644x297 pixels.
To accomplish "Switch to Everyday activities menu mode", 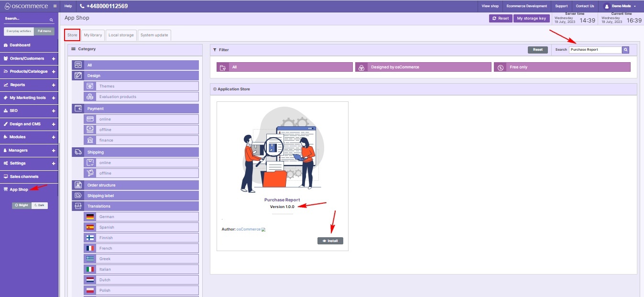I will 19,31.
